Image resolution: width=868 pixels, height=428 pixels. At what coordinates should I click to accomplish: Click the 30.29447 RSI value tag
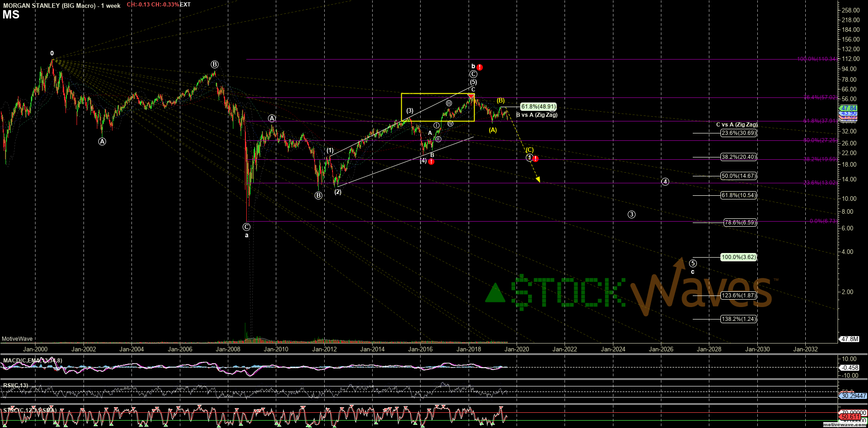[x=853, y=396]
